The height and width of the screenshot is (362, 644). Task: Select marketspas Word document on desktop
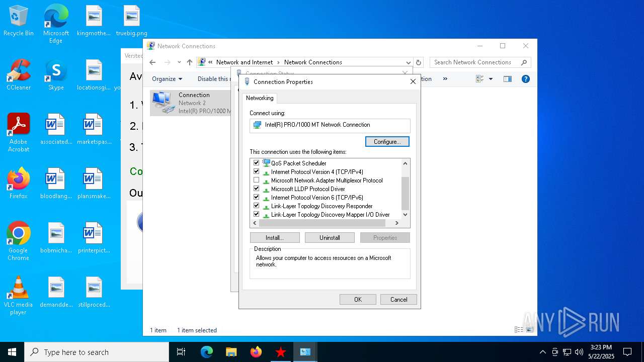pos(94,130)
